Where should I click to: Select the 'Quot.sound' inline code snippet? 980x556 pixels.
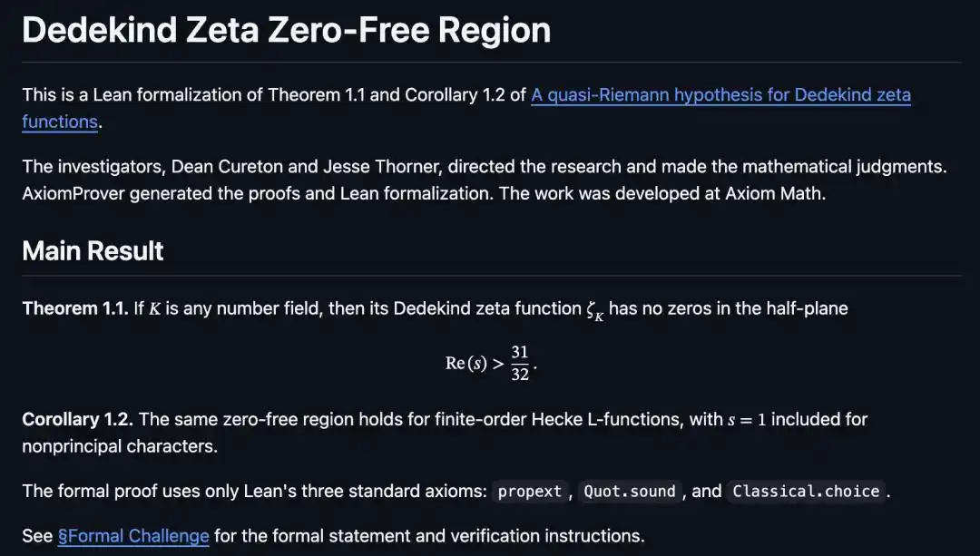point(630,492)
